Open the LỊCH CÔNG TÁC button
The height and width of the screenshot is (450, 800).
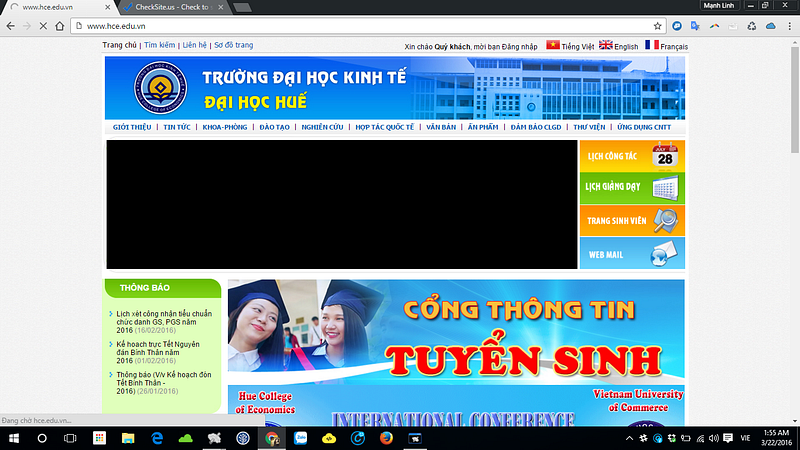[x=632, y=156]
